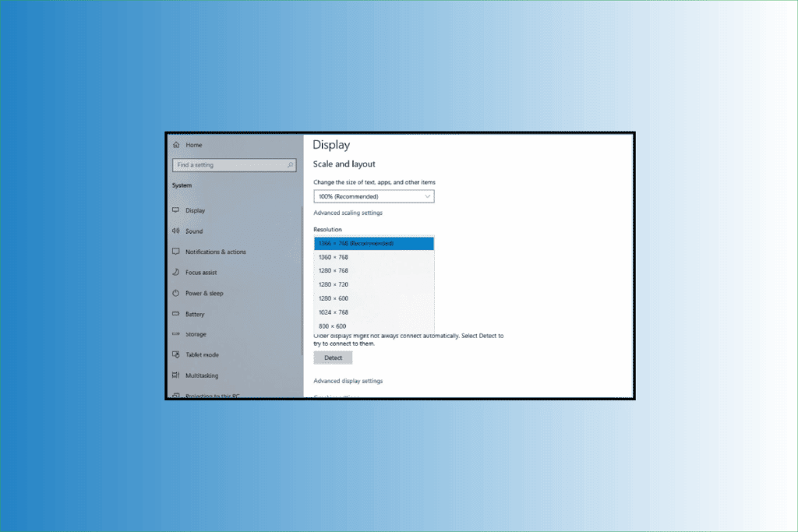Image resolution: width=798 pixels, height=532 pixels.
Task: Open the Display settings section
Action: coord(196,210)
